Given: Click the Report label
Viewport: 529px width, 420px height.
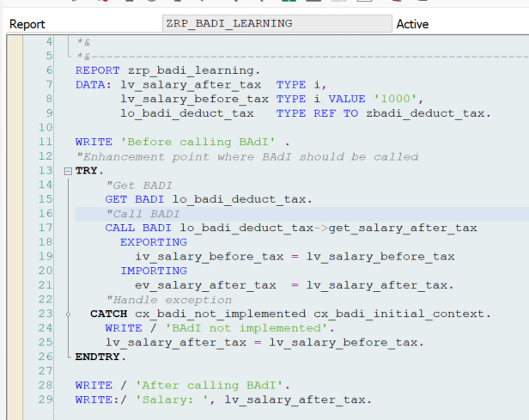Looking at the screenshot, I should point(27,24).
